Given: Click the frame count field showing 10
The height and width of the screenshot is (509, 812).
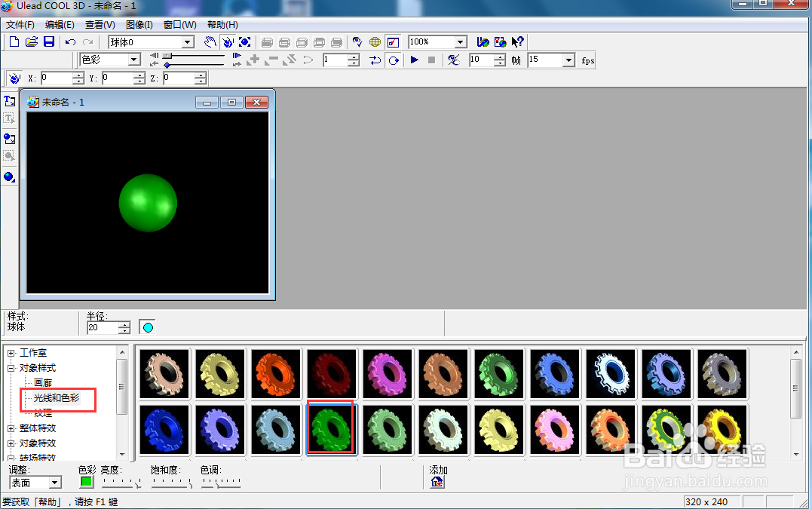Looking at the screenshot, I should click(x=481, y=60).
